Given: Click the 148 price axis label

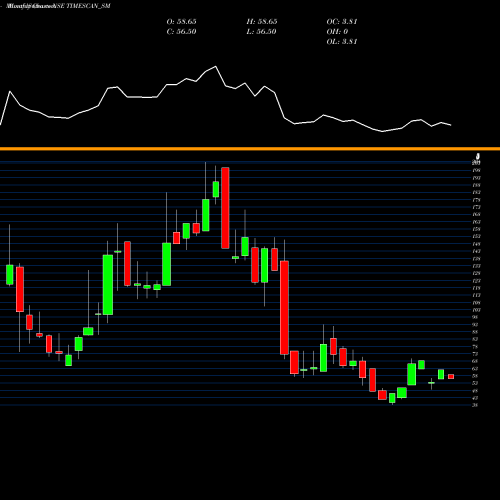Looking at the screenshot, I should tap(476, 244).
